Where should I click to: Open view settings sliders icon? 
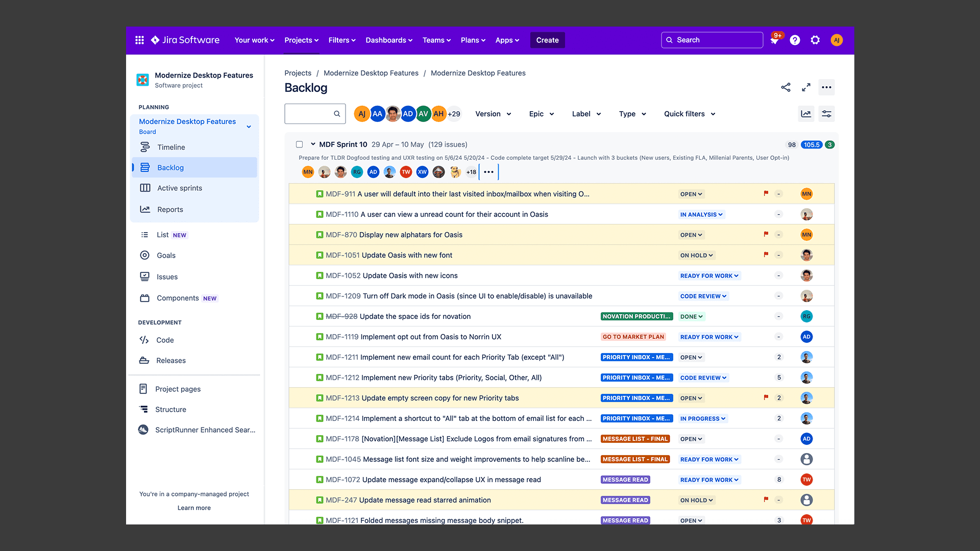(x=826, y=114)
